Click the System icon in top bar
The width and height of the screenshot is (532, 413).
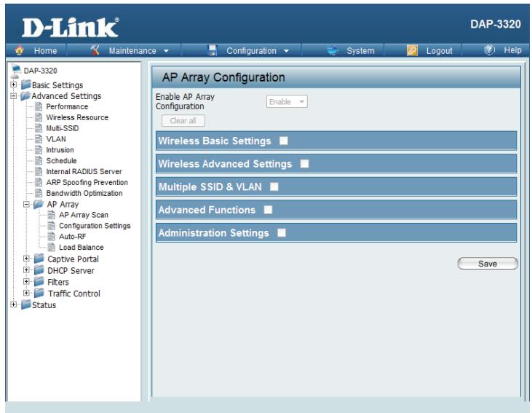pyautogui.click(x=333, y=50)
